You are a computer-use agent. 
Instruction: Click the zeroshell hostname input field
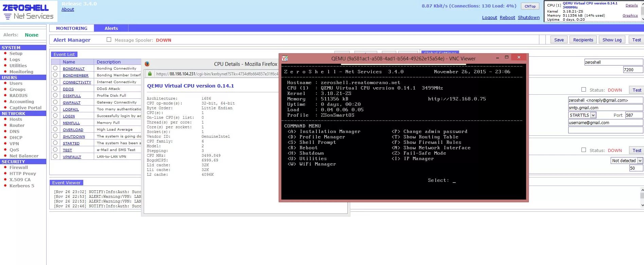click(x=613, y=62)
